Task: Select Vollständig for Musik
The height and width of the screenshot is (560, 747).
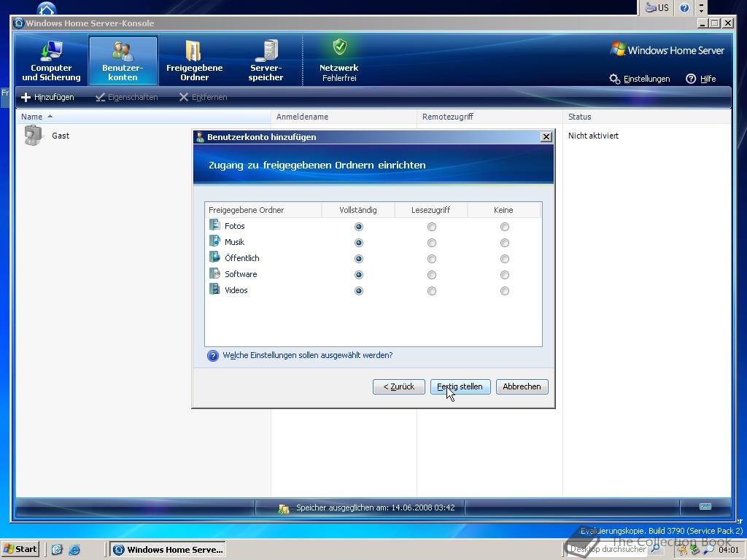Action: point(359,243)
